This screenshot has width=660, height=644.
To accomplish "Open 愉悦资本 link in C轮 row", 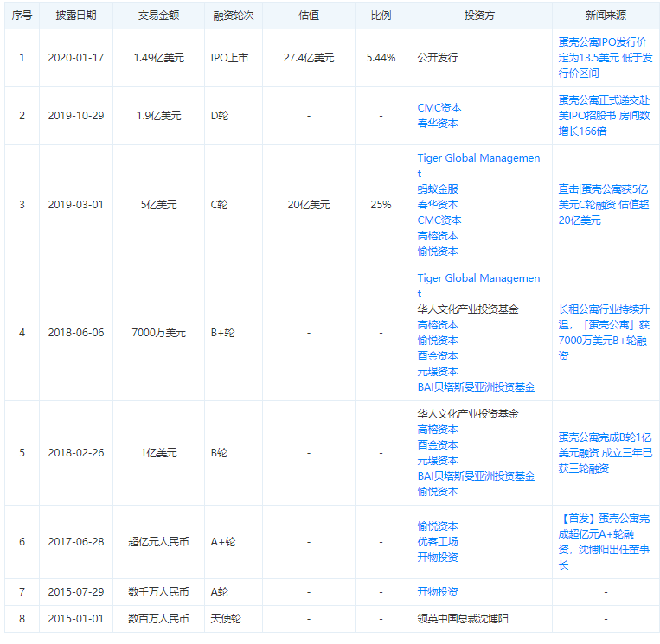I will [x=438, y=252].
